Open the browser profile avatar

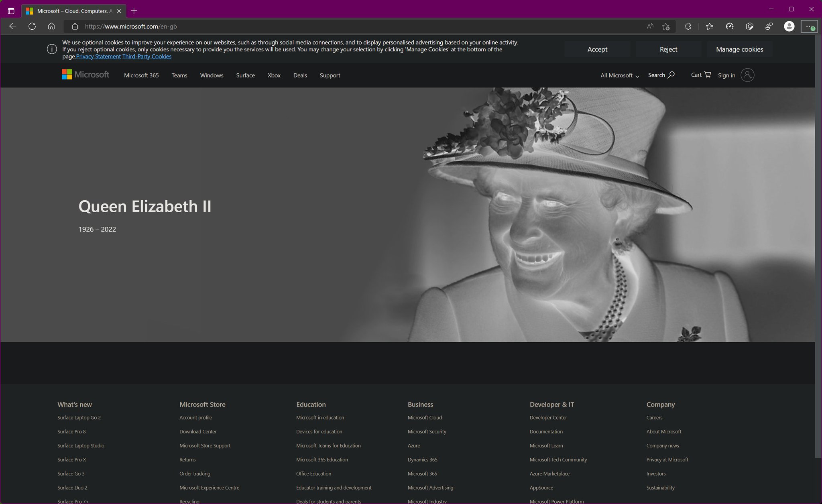[x=789, y=26]
